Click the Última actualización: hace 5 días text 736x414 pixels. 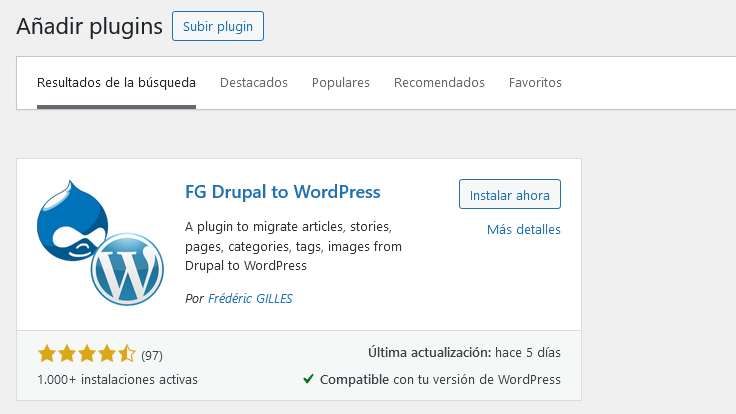click(464, 353)
